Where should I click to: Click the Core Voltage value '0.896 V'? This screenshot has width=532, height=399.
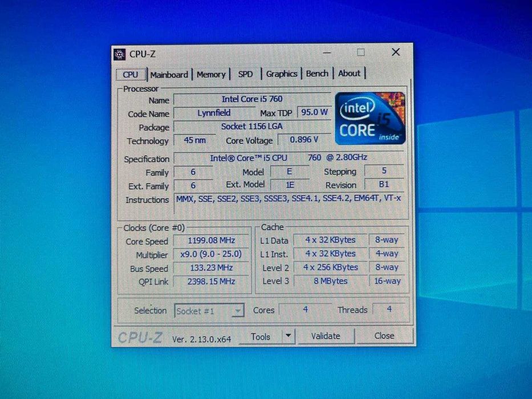pyautogui.click(x=304, y=140)
